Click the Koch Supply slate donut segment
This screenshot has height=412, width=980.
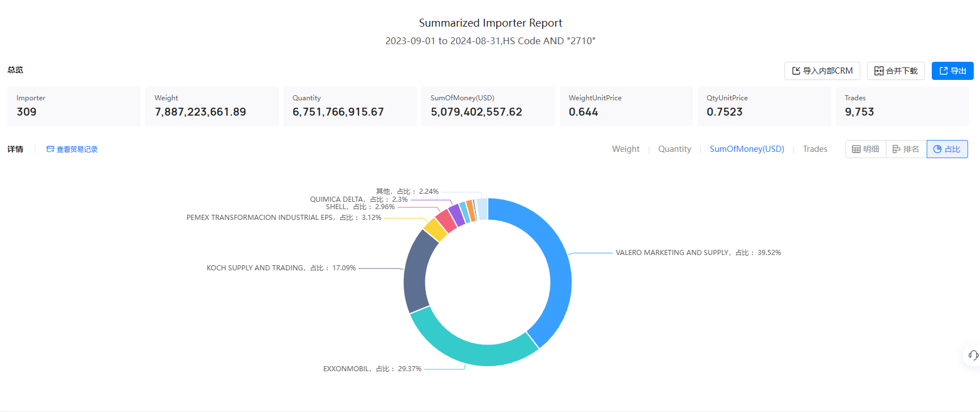pyautogui.click(x=415, y=273)
